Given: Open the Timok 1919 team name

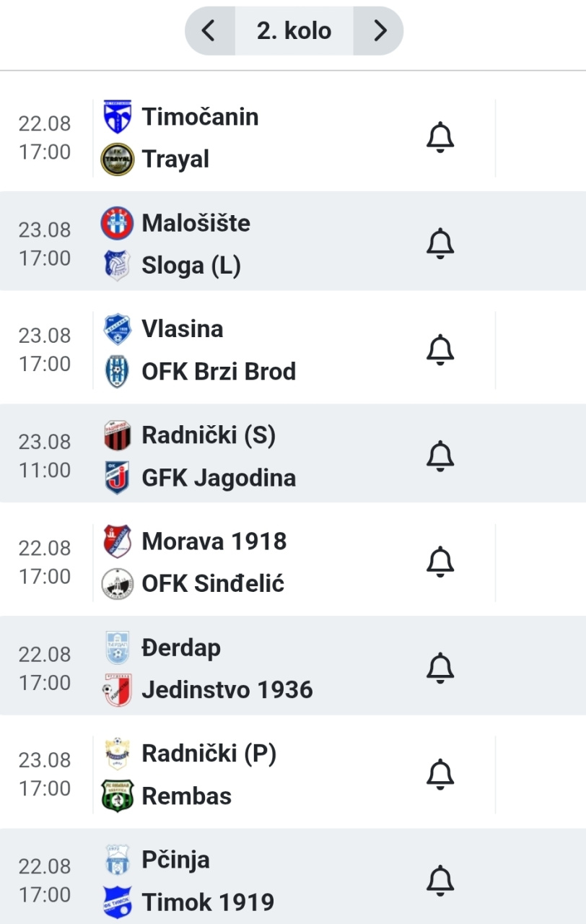Looking at the screenshot, I should (x=208, y=902).
